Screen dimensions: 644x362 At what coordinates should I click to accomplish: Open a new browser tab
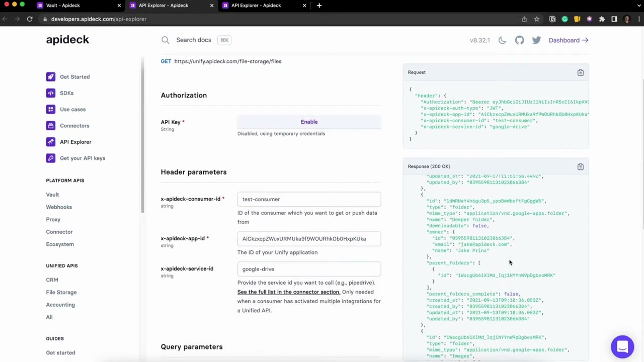tap(319, 6)
